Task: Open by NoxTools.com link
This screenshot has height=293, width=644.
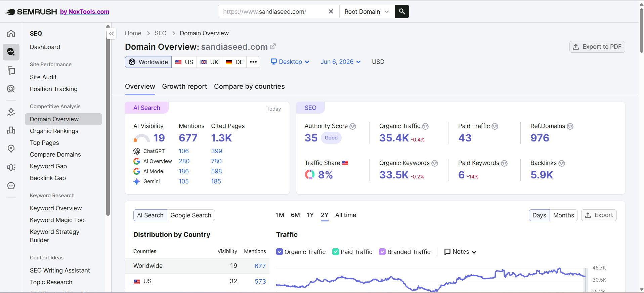Action: click(x=85, y=12)
